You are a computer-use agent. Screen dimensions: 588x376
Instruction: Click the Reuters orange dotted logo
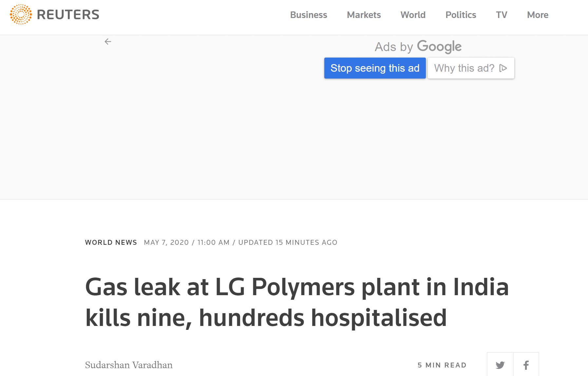pos(21,14)
